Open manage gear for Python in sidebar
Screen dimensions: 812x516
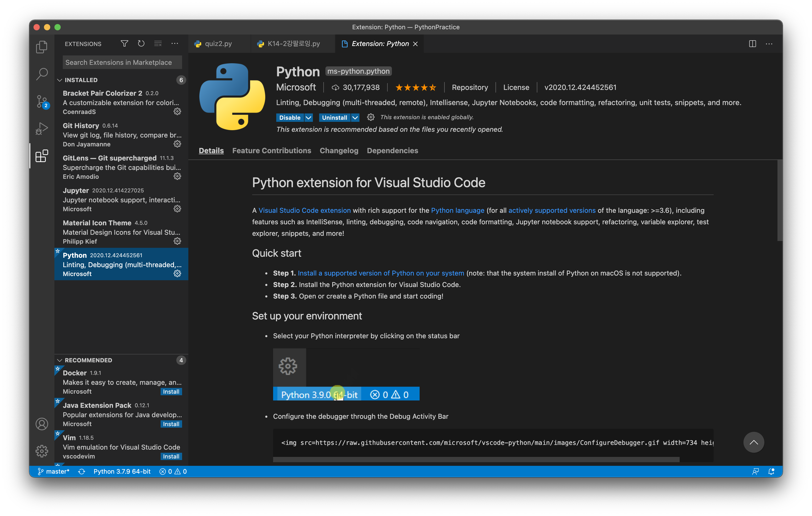(177, 273)
